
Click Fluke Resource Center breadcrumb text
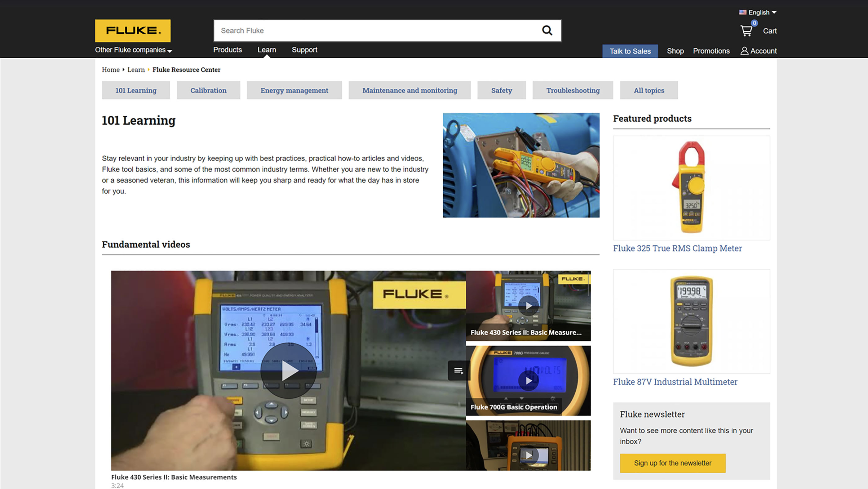click(186, 70)
